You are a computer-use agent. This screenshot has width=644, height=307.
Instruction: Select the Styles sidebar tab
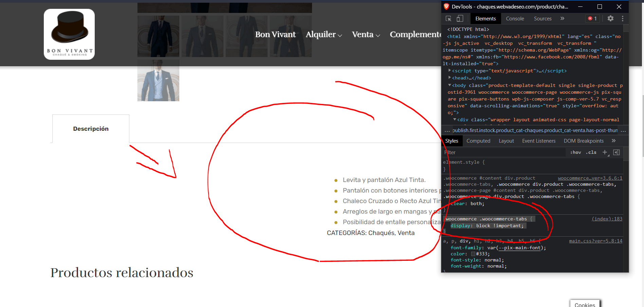(452, 141)
